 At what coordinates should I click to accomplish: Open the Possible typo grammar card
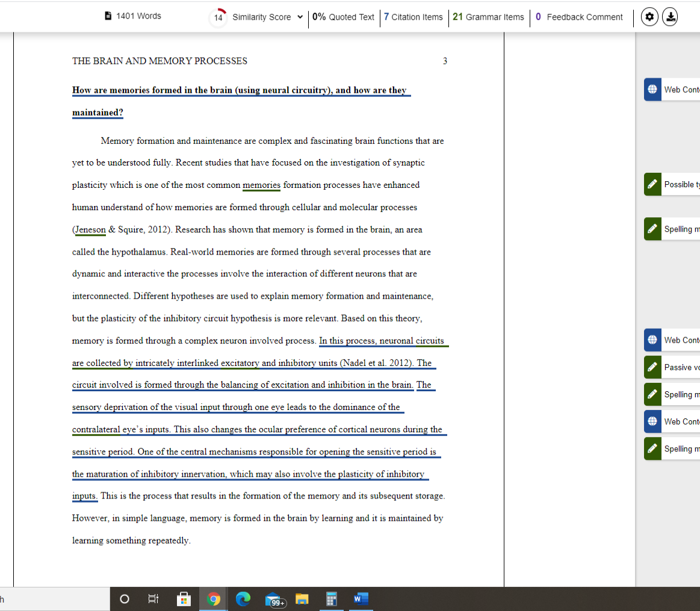click(x=672, y=184)
